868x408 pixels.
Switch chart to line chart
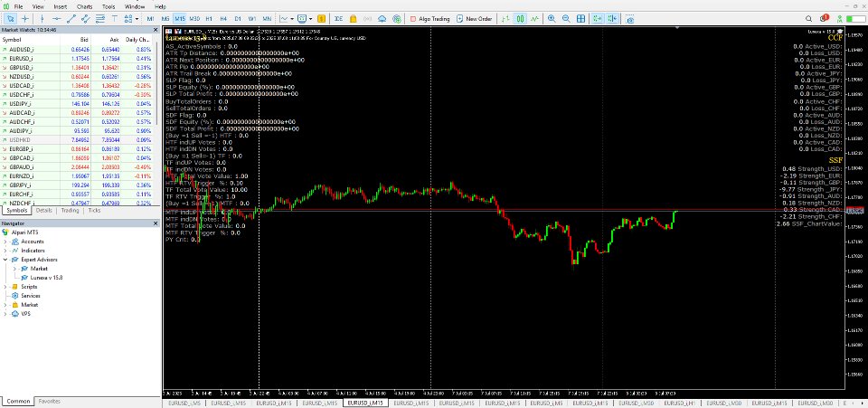(x=534, y=18)
